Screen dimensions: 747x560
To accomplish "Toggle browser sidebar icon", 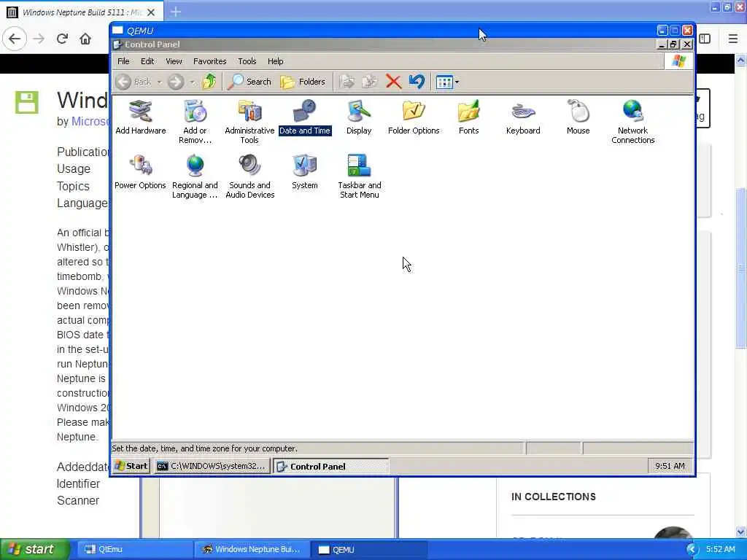I will (x=705, y=39).
